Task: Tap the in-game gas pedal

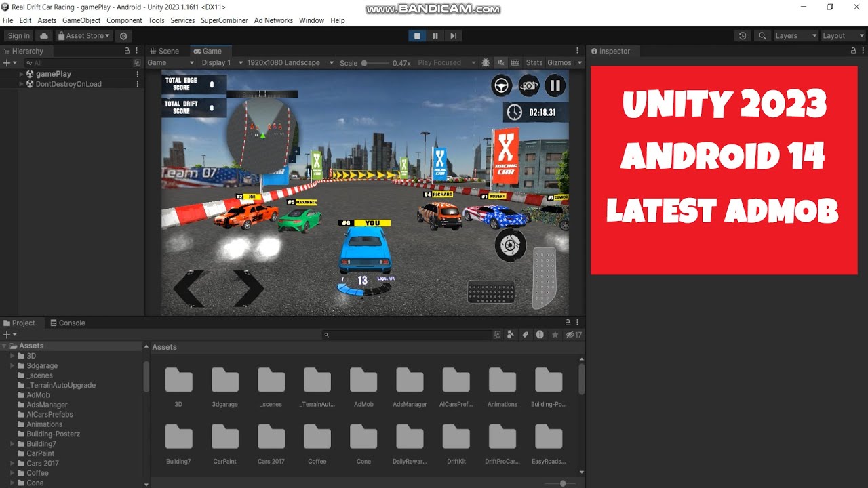Action: click(544, 278)
